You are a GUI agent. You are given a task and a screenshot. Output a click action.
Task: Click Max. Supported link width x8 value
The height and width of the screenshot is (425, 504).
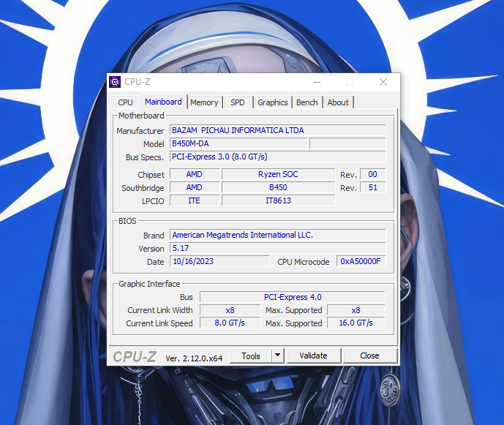point(356,310)
